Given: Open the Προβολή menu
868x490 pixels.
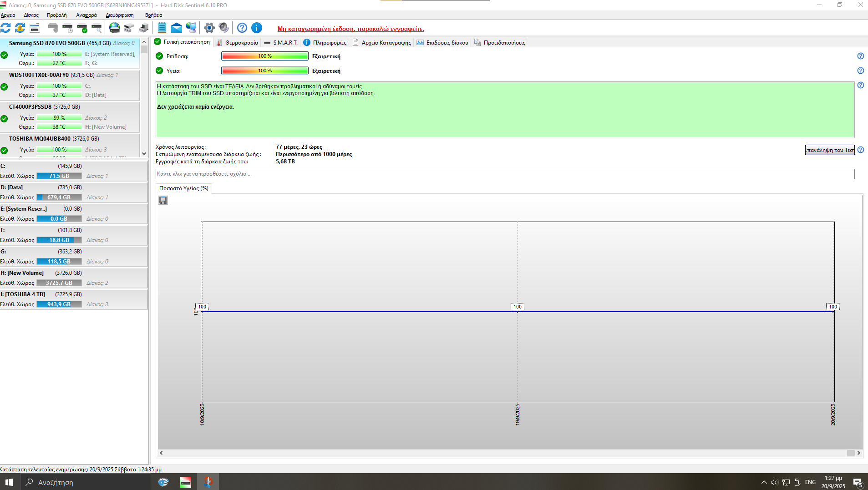Looking at the screenshot, I should point(56,15).
